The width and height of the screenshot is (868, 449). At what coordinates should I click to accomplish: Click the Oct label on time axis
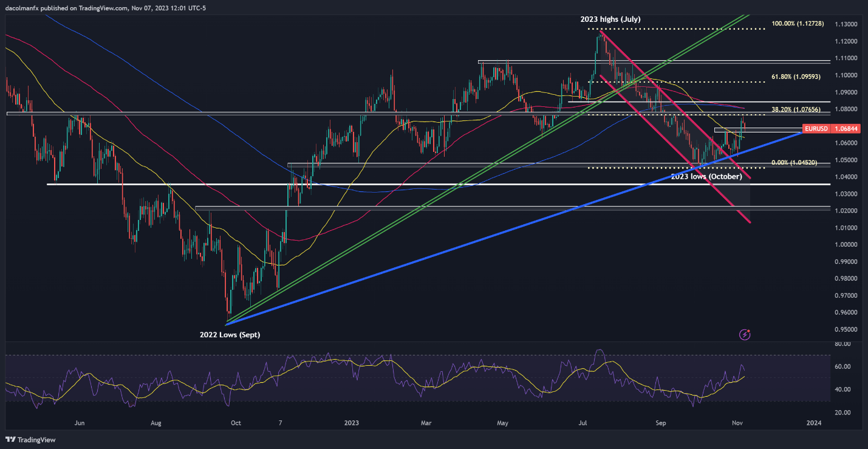pos(236,423)
